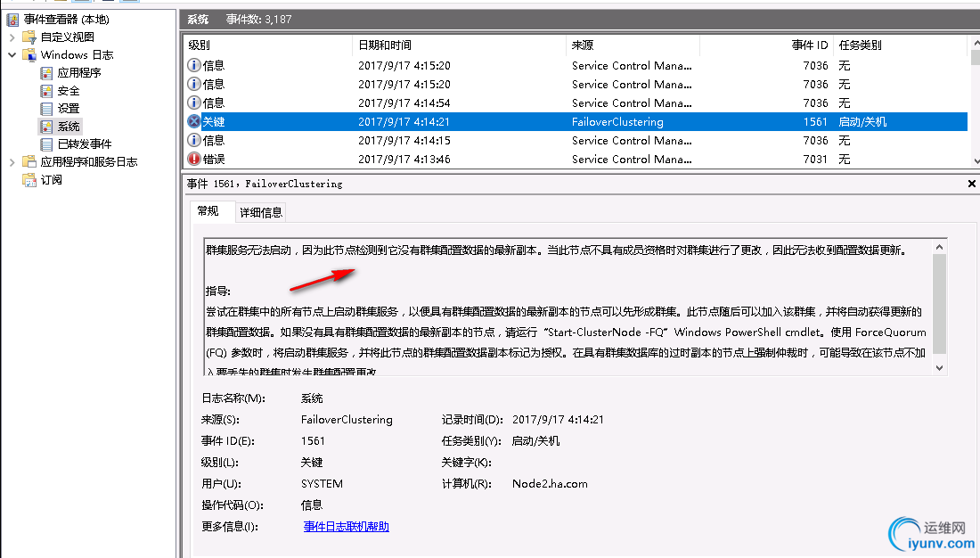
Task: Open the 事件日志联机帮助 link
Action: [347, 527]
